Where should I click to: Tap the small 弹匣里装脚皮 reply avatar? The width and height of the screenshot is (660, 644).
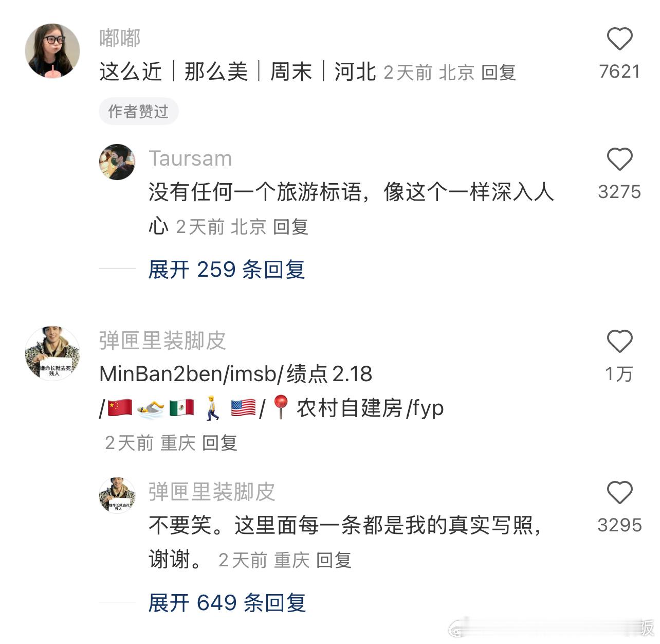[x=117, y=495]
